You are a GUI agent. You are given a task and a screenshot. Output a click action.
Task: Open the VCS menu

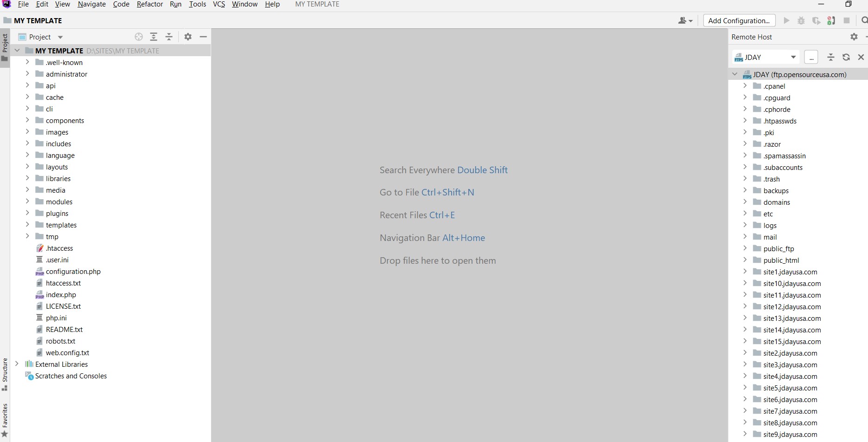(219, 4)
